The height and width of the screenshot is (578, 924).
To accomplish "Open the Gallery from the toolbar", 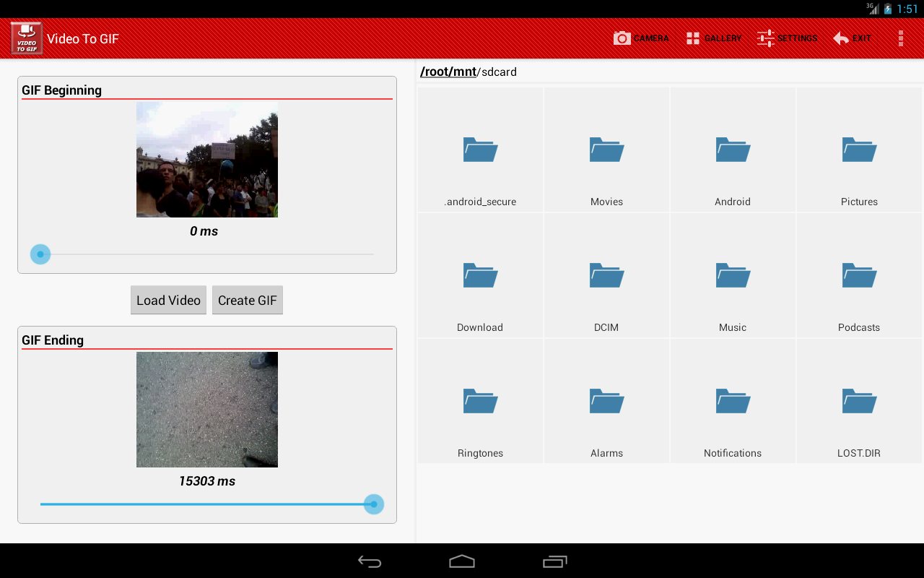I will 714,38.
